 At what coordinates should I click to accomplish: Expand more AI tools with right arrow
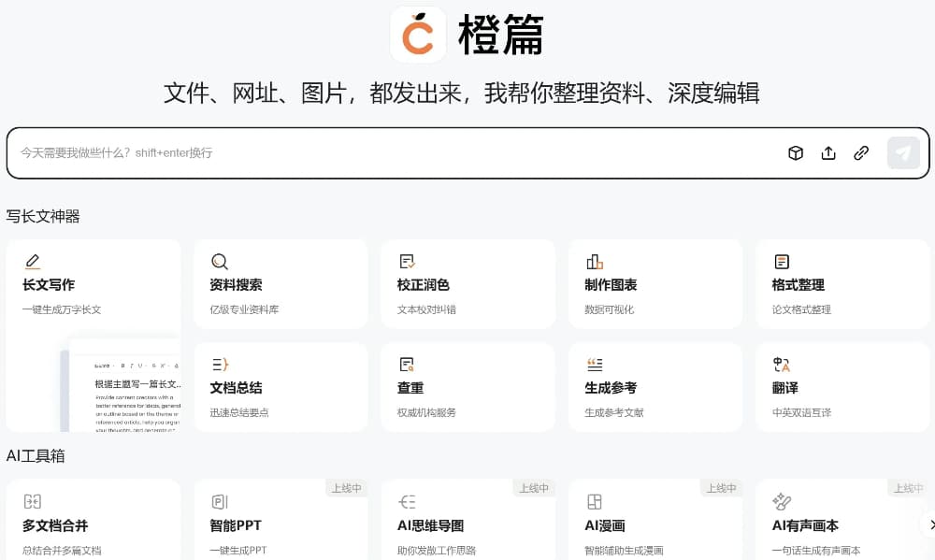926,524
